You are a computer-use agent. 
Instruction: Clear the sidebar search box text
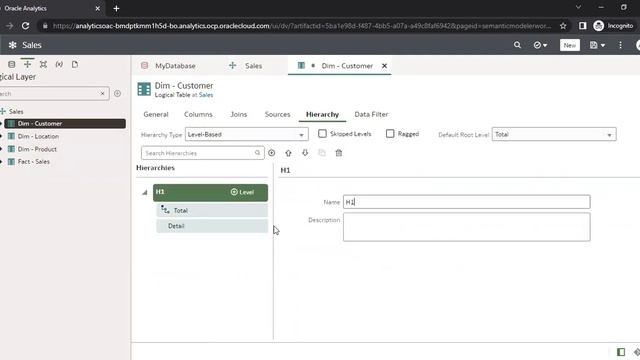tap(102, 93)
